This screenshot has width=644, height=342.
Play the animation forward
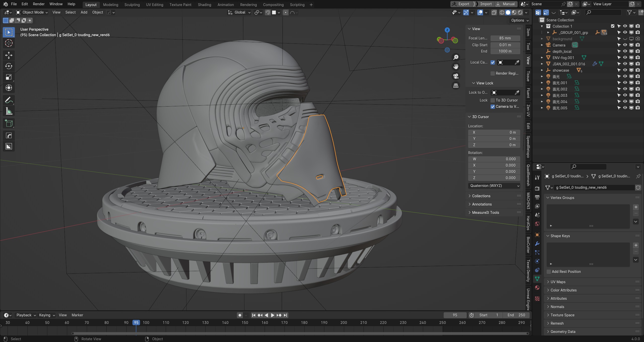(x=273, y=315)
